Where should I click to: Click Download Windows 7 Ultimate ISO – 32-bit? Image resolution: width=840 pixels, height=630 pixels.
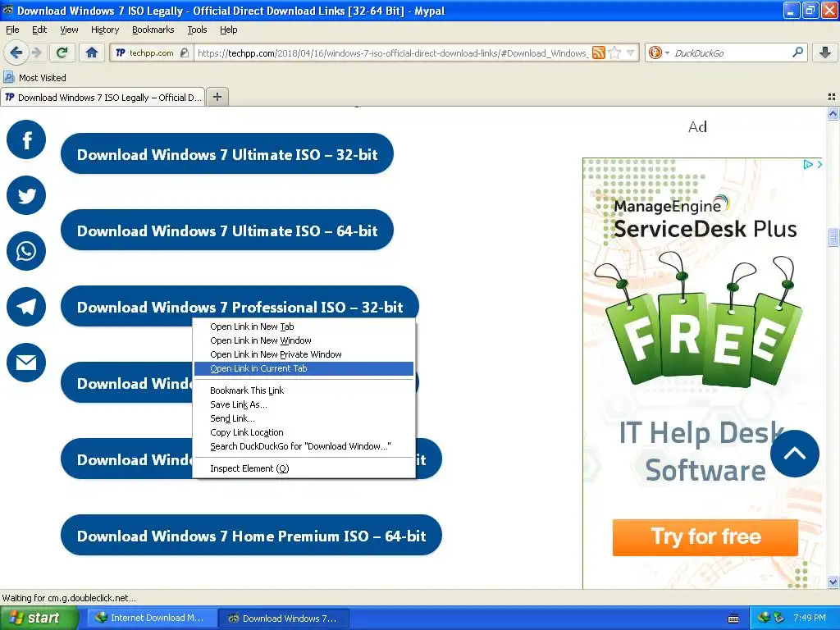[x=227, y=153]
